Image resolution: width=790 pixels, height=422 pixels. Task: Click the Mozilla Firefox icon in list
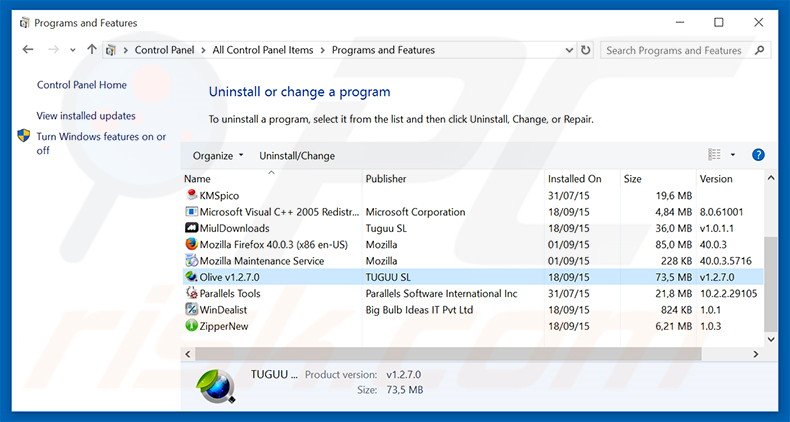[191, 244]
